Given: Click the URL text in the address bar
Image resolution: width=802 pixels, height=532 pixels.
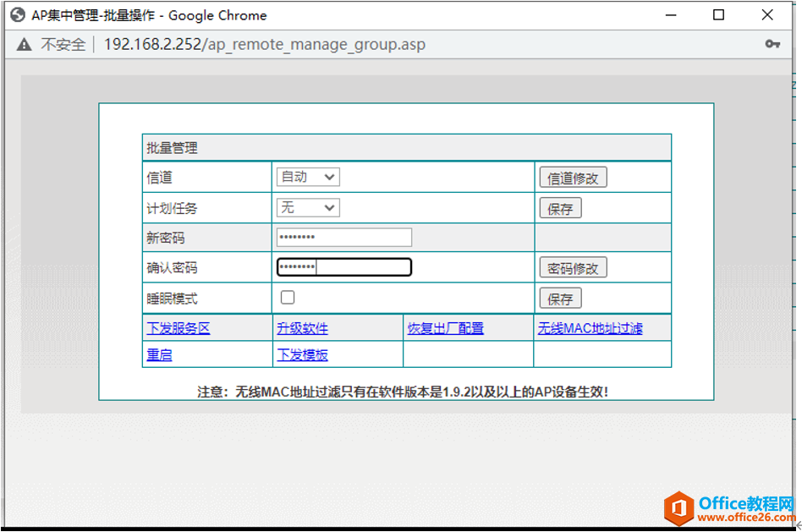Looking at the screenshot, I should click(265, 45).
